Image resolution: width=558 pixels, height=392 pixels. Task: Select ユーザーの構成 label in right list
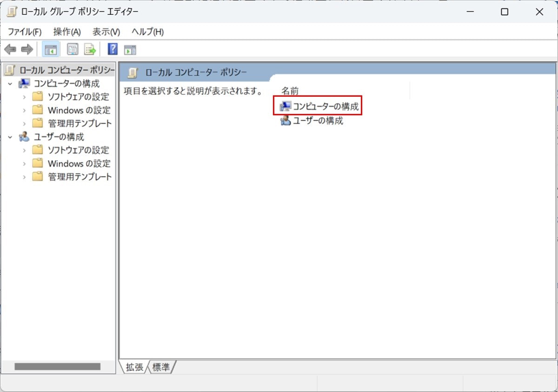pyautogui.click(x=318, y=121)
